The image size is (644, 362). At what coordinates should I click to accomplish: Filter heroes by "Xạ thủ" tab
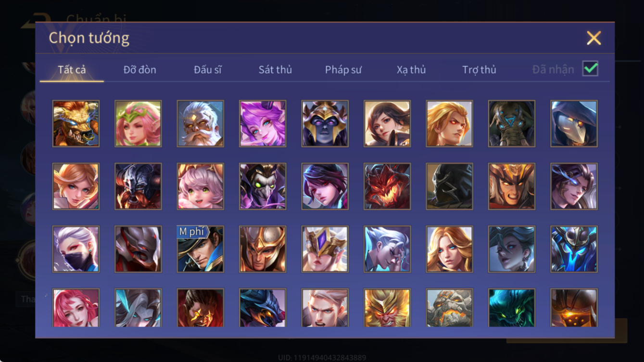[x=411, y=70]
